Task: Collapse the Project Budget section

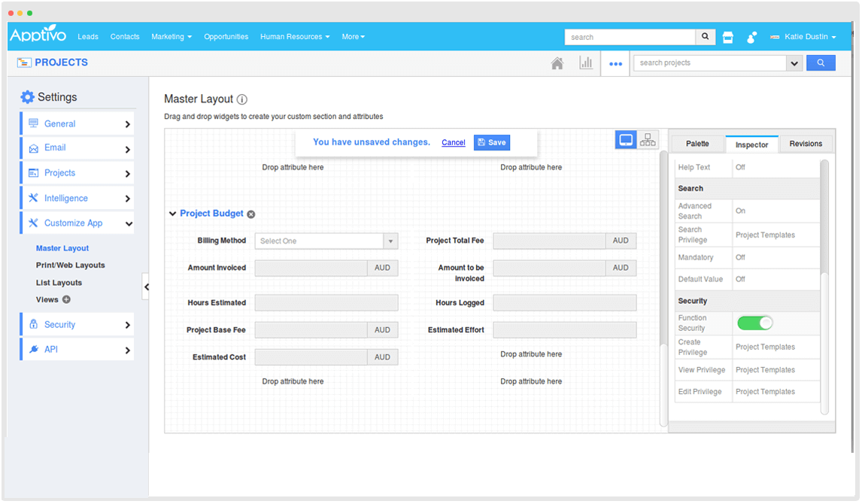Action: (173, 214)
